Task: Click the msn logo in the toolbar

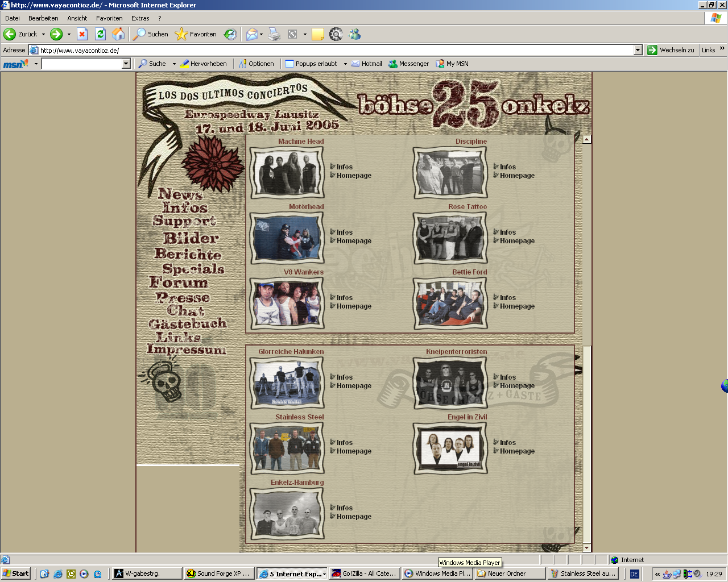Action: click(15, 64)
